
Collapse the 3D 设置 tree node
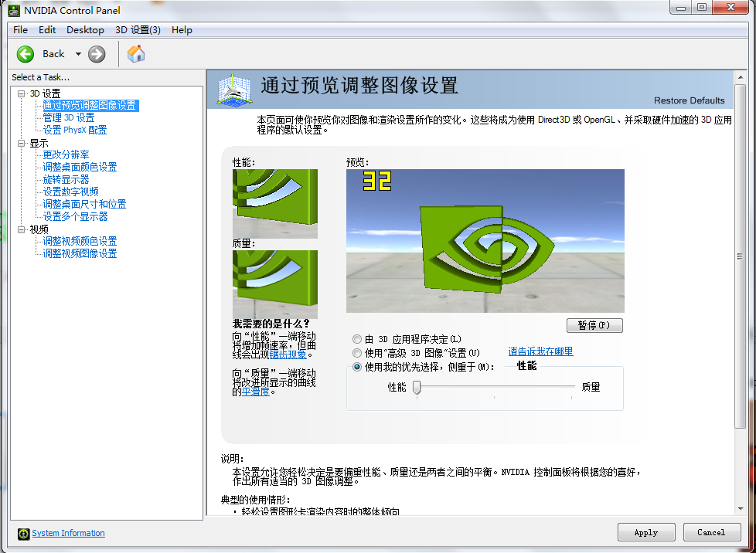pos(21,93)
